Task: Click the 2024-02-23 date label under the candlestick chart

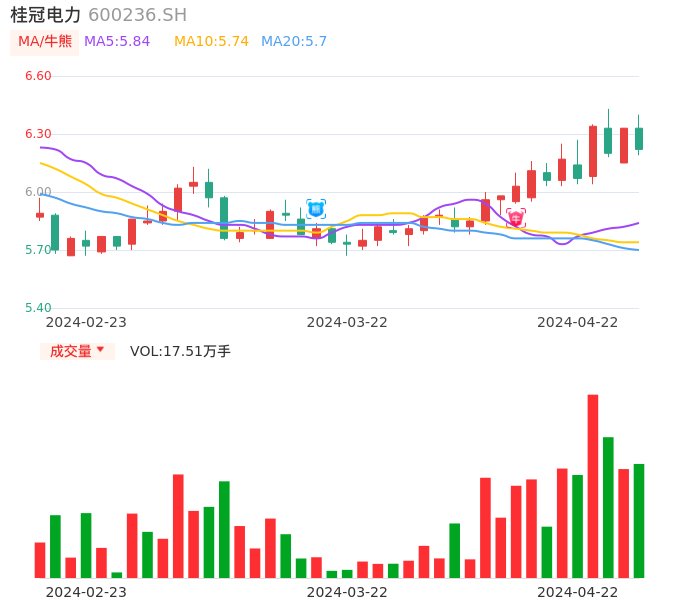Action: click(86, 322)
